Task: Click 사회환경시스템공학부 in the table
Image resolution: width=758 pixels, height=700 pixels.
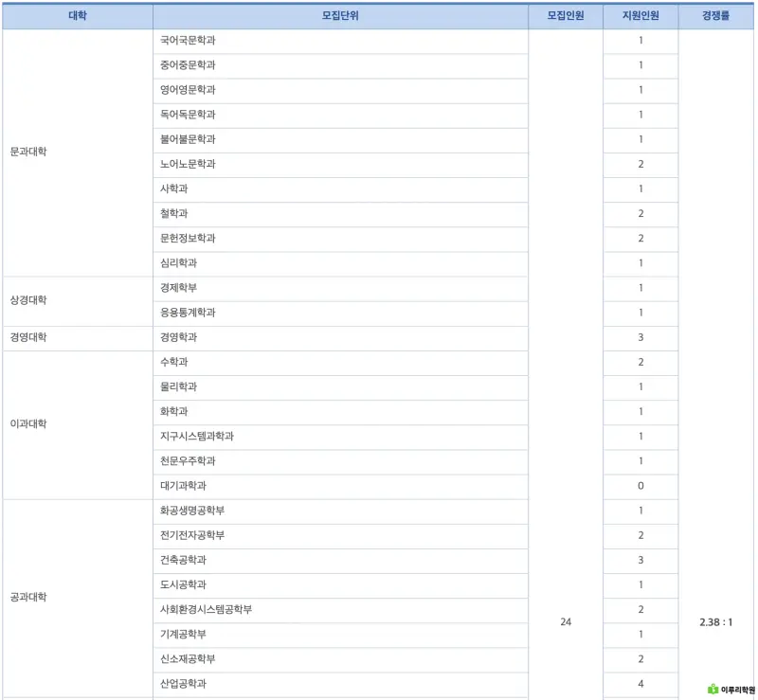Action: tap(207, 610)
